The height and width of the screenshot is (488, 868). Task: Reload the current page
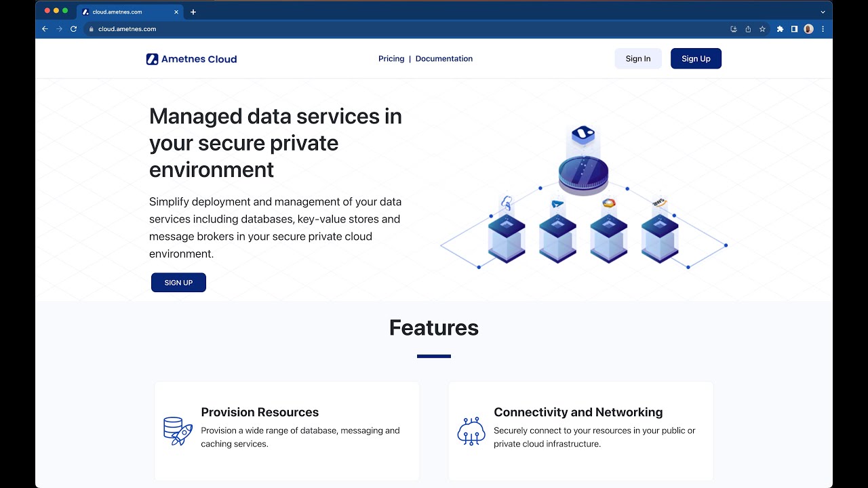click(74, 29)
